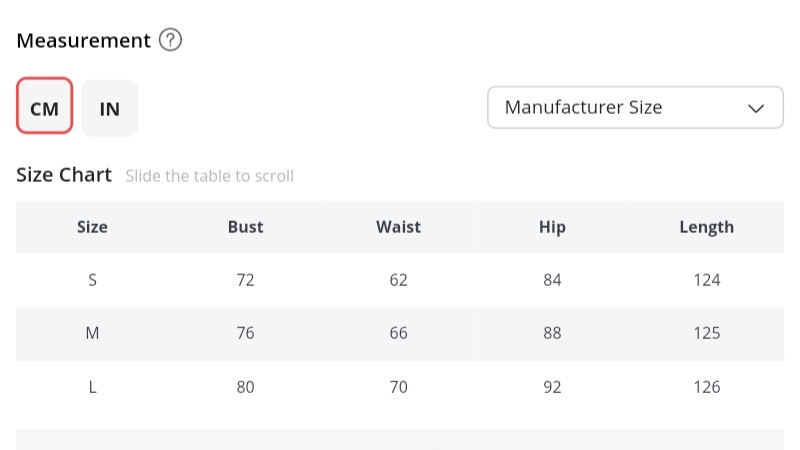
Task: Switch measurement units to CM
Action: click(45, 108)
